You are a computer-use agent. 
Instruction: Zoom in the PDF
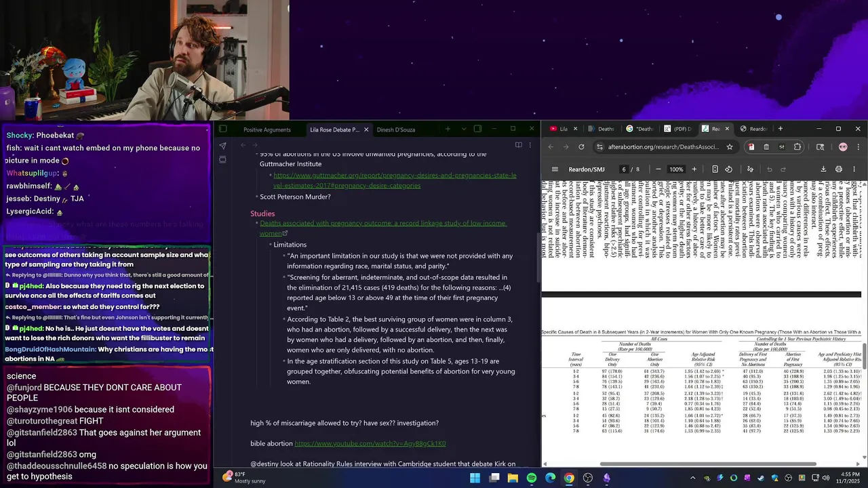point(694,169)
